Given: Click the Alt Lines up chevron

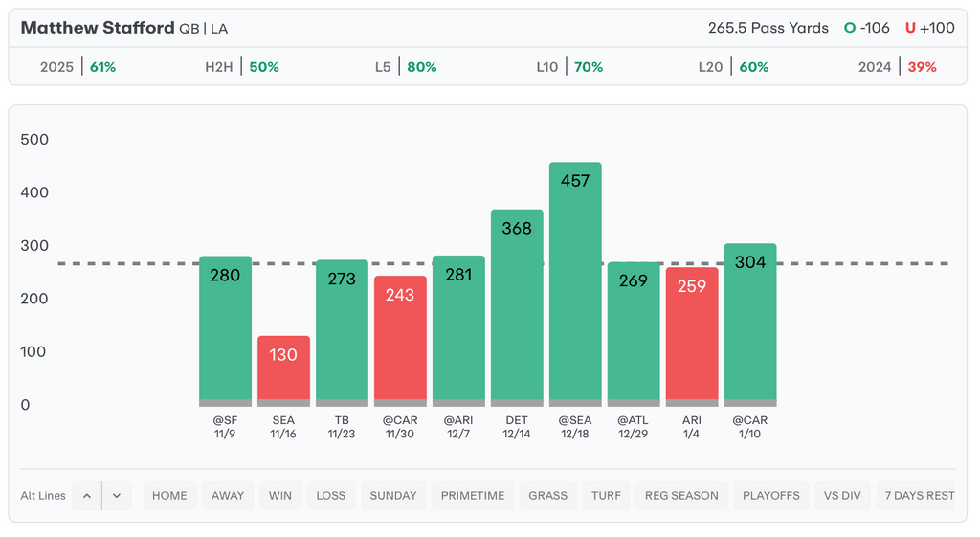Looking at the screenshot, I should tap(86, 496).
